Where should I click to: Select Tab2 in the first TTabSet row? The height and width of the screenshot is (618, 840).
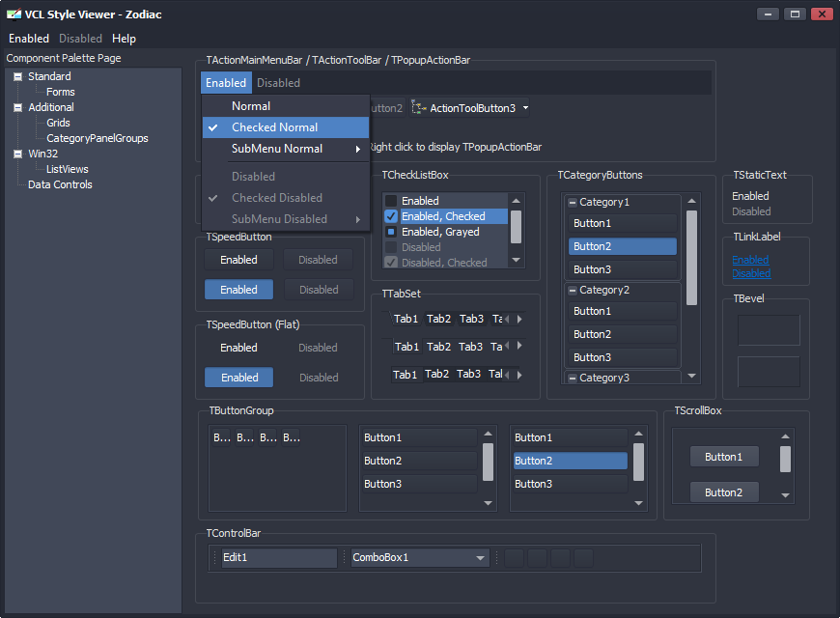[438, 319]
